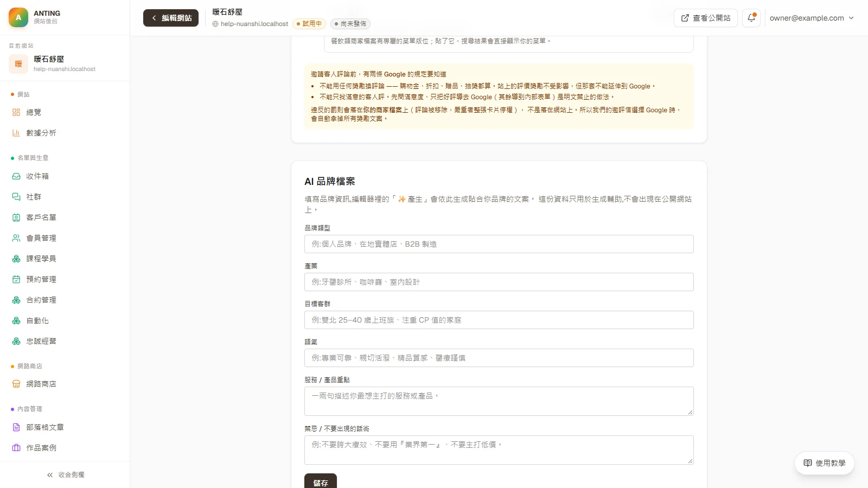Focus the 服務 / 產品重點 textarea

click(499, 401)
